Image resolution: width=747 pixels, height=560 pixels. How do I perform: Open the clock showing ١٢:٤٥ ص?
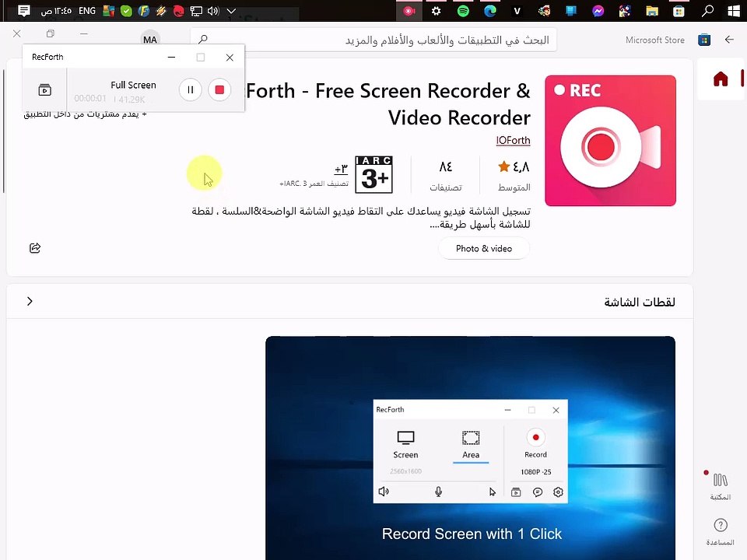coord(56,10)
